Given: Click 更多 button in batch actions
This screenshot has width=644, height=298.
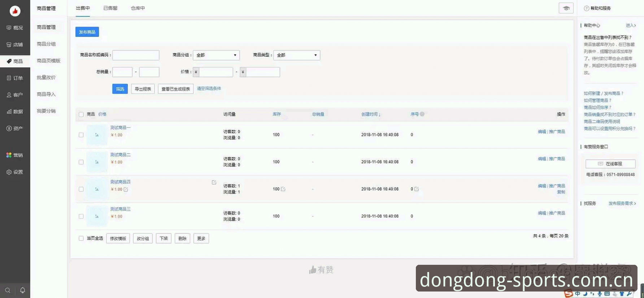Looking at the screenshot, I should 201,238.
